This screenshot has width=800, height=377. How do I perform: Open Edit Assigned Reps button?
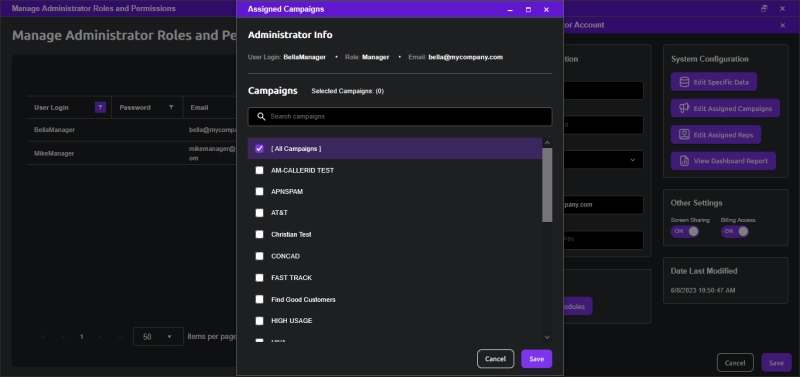tap(715, 135)
